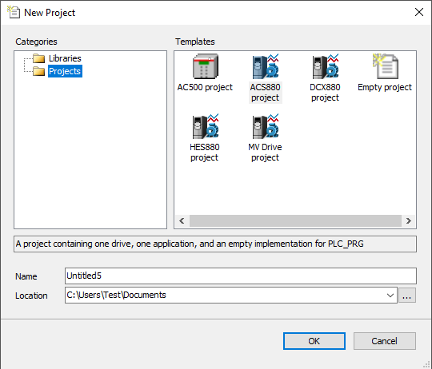Select the Libraries category label
Viewport: 432px width, 369px height.
point(65,59)
